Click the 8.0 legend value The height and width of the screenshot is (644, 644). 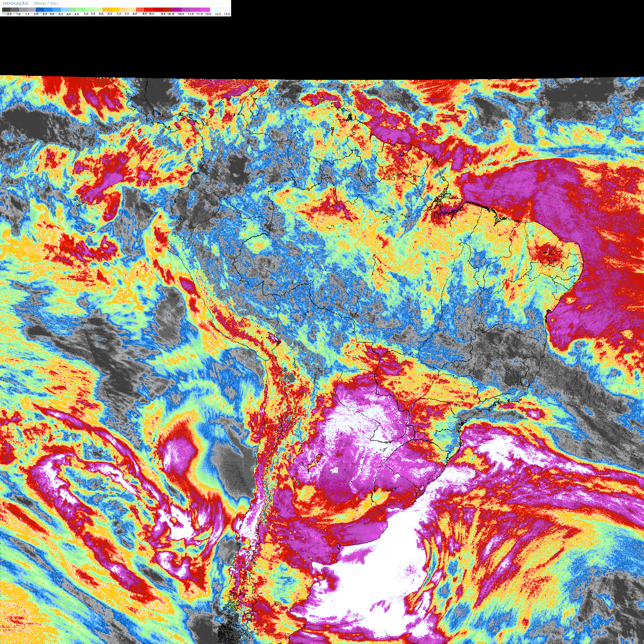[x=135, y=14]
